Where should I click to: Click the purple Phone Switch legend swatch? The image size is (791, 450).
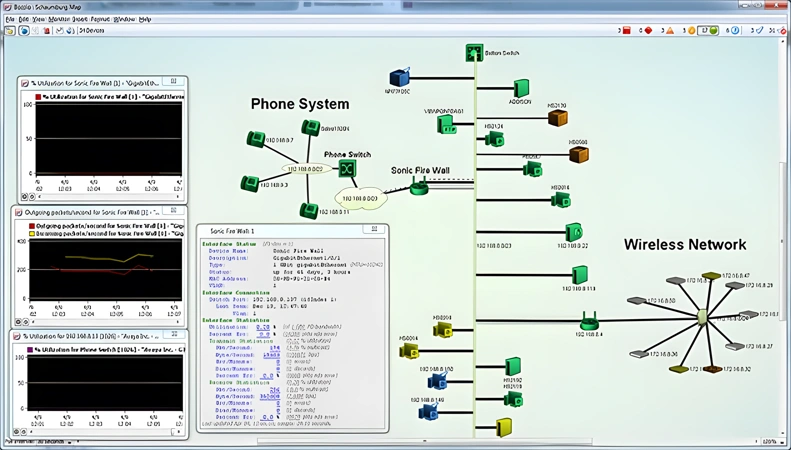30,349
